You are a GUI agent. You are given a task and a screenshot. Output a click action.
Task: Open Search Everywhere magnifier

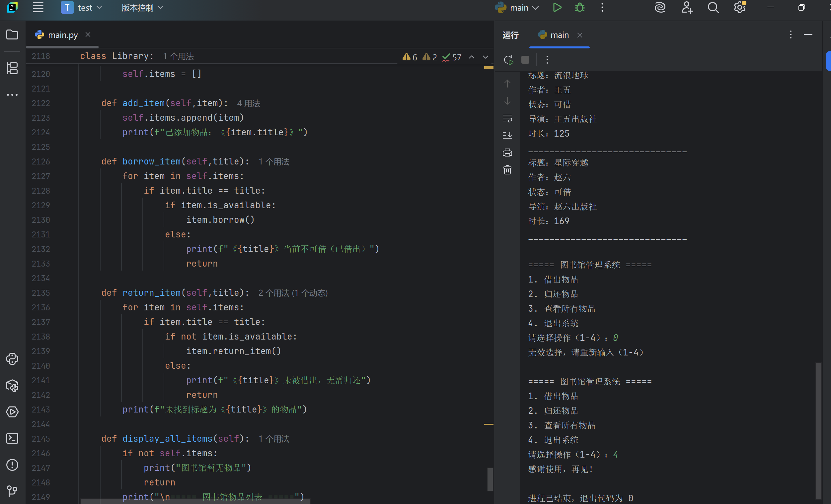click(x=713, y=7)
